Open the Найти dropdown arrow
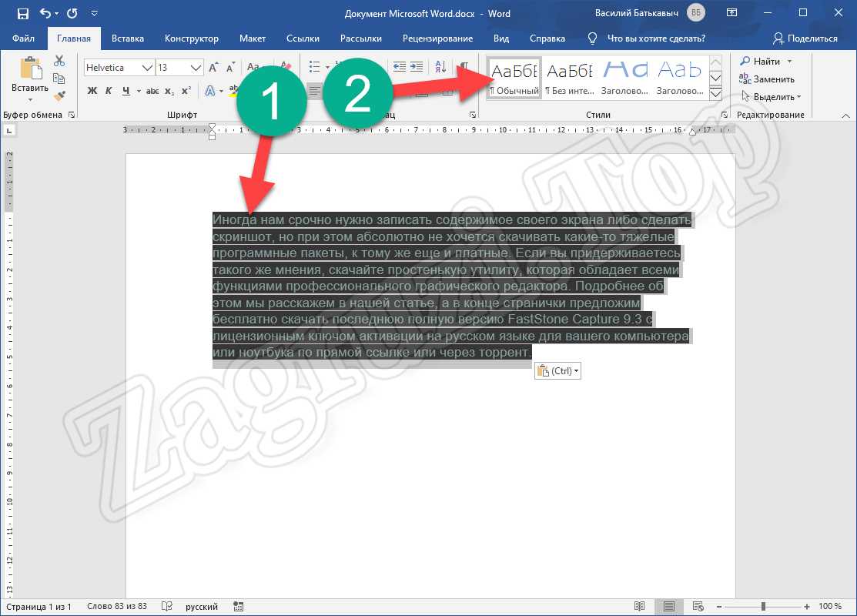The height and width of the screenshot is (616, 857). point(790,62)
